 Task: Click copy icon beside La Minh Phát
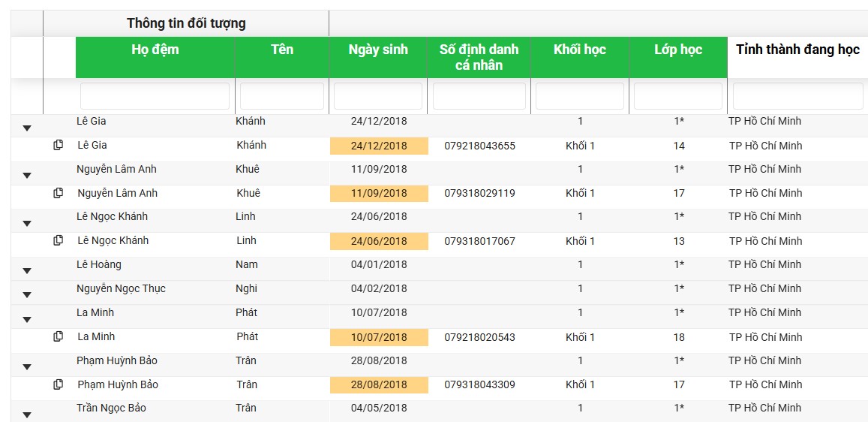tap(59, 336)
